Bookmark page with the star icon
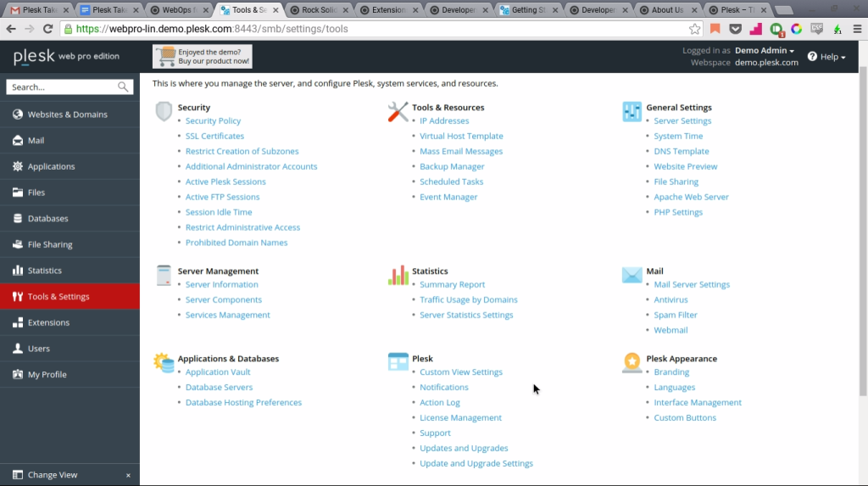Viewport: 868px width, 486px height. pos(695,29)
